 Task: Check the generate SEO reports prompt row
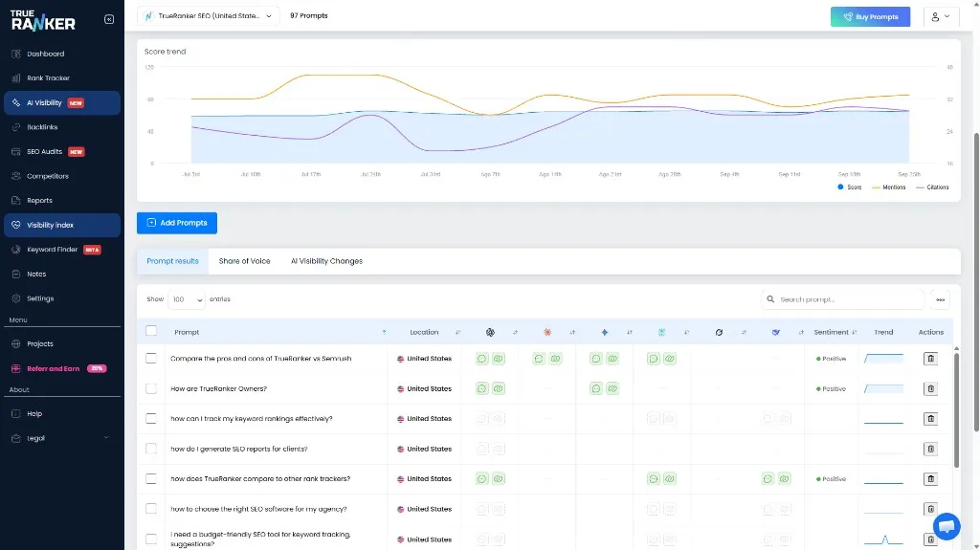point(150,449)
